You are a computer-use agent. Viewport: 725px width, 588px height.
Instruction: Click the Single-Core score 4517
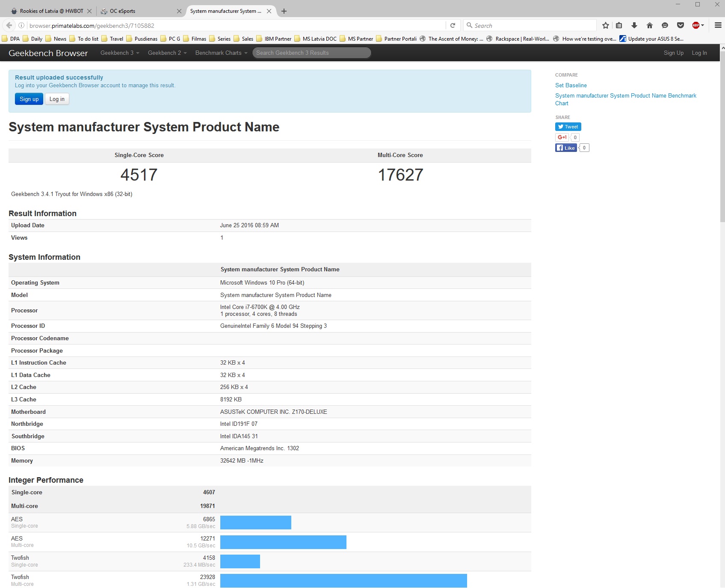(139, 175)
